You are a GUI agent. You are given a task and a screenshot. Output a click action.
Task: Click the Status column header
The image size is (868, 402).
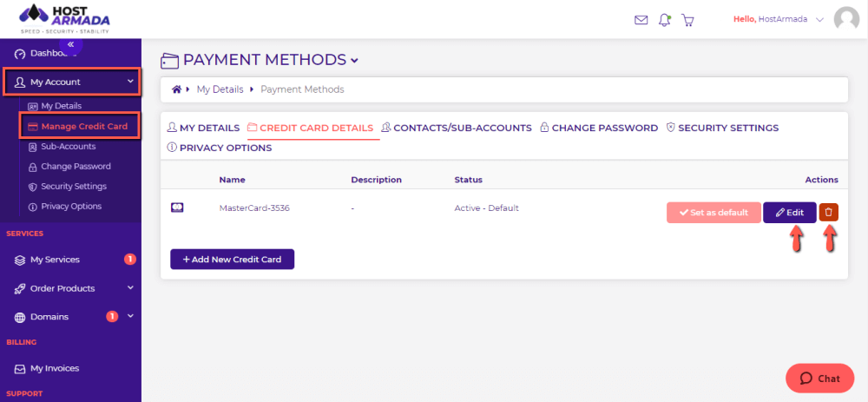tap(469, 180)
